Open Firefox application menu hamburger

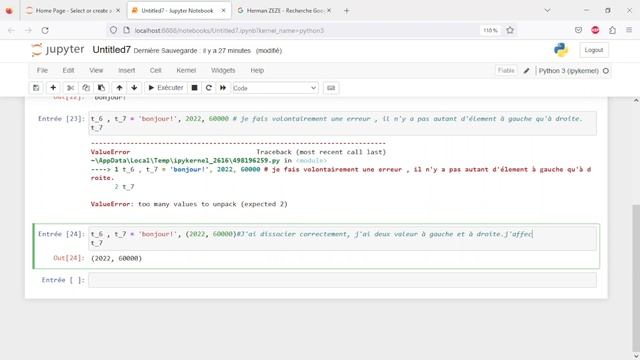click(x=629, y=30)
